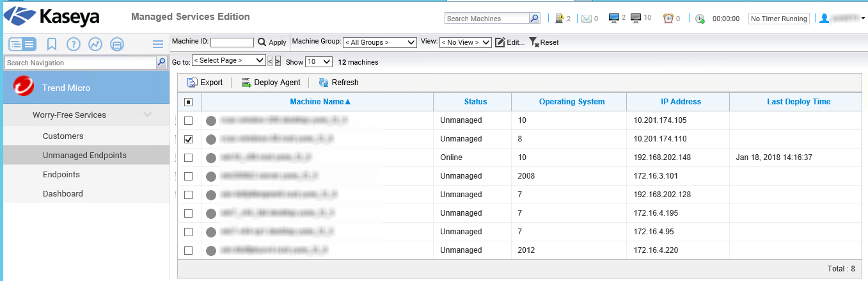Open help via the question mark icon
868x281 pixels.
74,44
